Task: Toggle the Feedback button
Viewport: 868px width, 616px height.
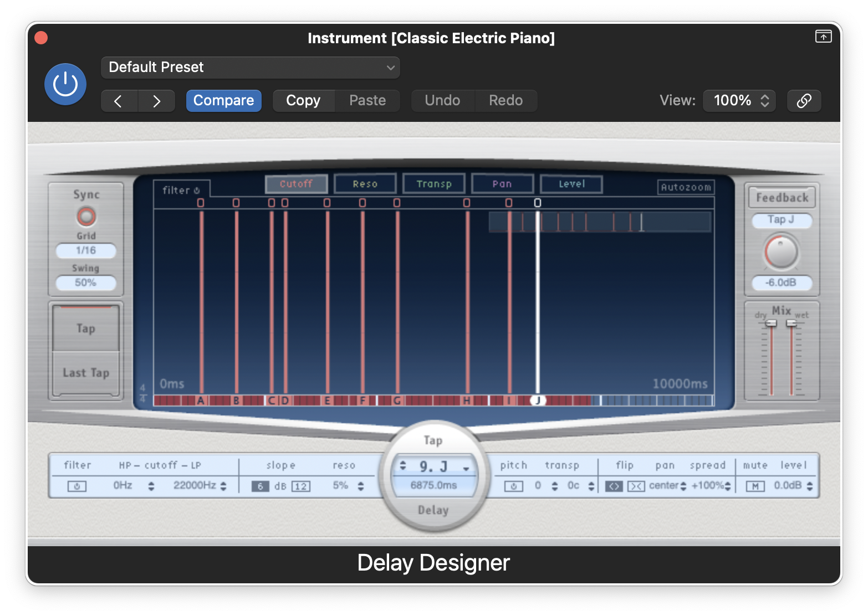Action: coord(782,197)
